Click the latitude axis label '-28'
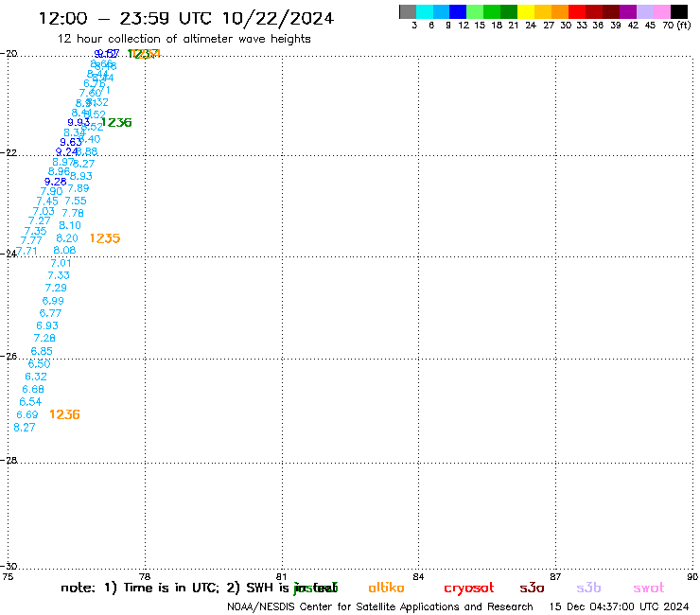This screenshot has width=700, height=615. point(9,460)
